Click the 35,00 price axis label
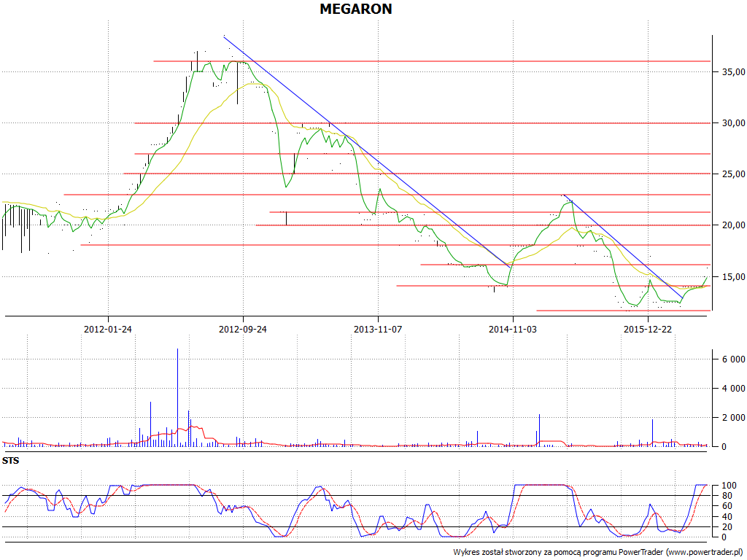The height and width of the screenshot is (560, 747). click(734, 72)
